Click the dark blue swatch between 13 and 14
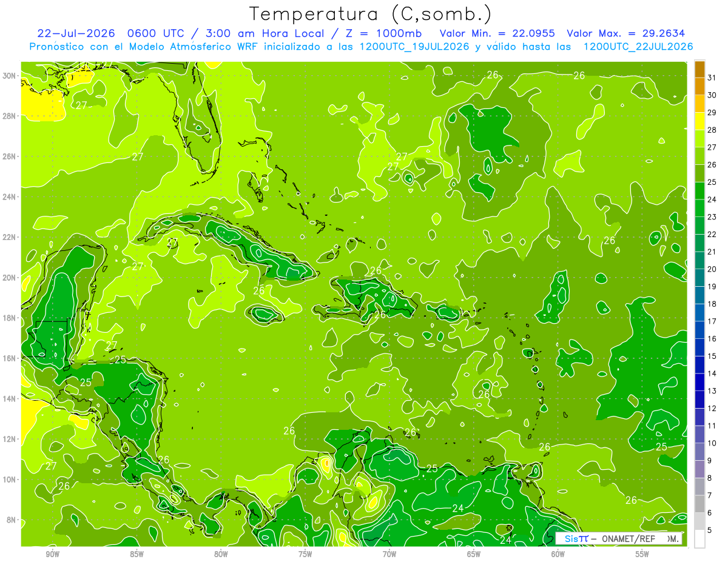Viewport: 728px width, 562px height. (x=699, y=383)
